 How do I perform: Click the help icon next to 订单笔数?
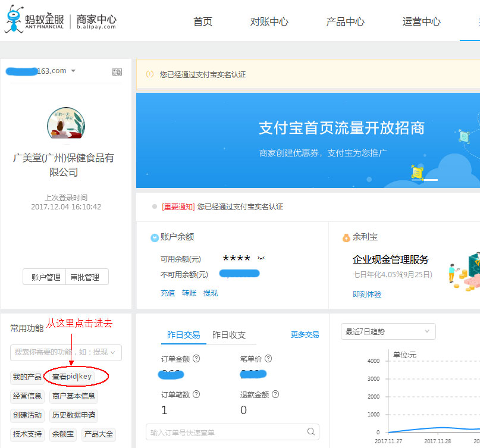point(196,394)
